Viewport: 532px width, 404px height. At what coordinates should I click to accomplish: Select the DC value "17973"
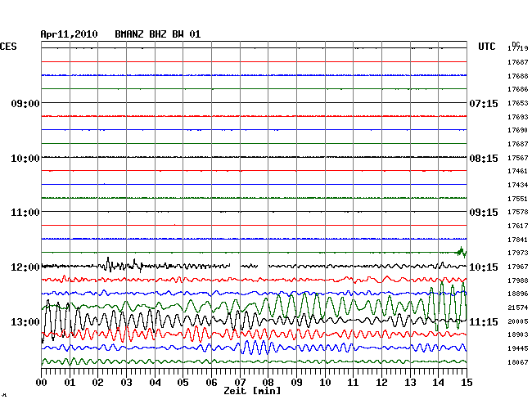pos(518,253)
